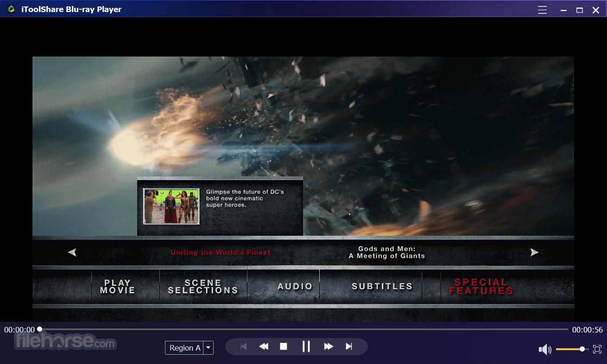The height and width of the screenshot is (364, 607).
Task: Open the hamburger menu in title bar
Action: click(542, 10)
